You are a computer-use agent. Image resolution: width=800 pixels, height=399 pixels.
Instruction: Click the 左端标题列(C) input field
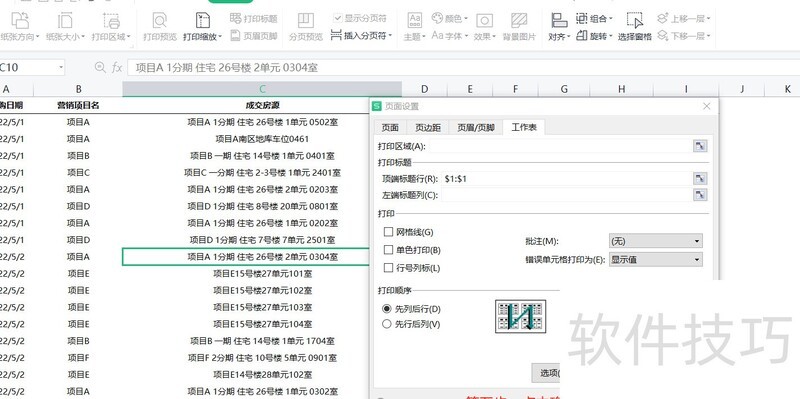566,195
